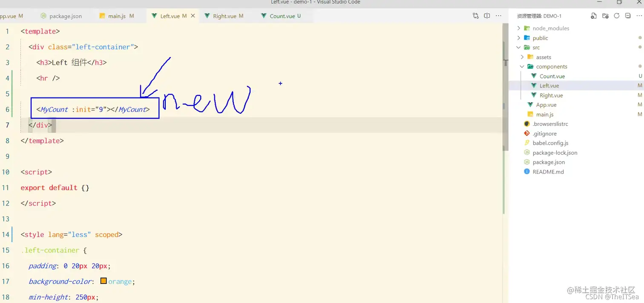The height and width of the screenshot is (303, 644).
Task: Collapse the src folder
Action: 519,47
